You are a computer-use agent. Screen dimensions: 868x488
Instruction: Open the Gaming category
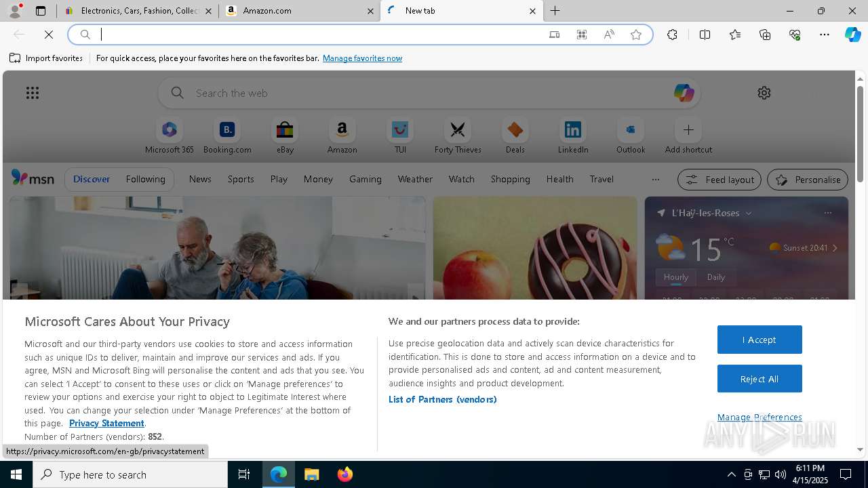coord(365,179)
